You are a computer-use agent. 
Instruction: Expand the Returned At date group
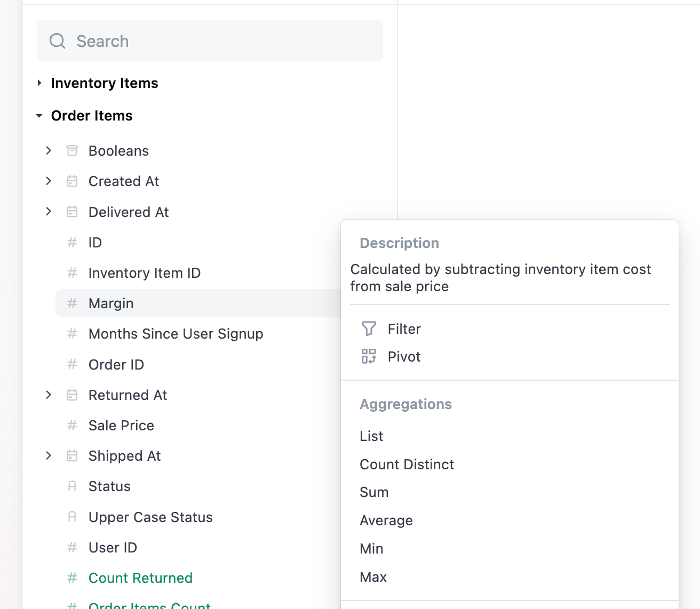point(49,395)
